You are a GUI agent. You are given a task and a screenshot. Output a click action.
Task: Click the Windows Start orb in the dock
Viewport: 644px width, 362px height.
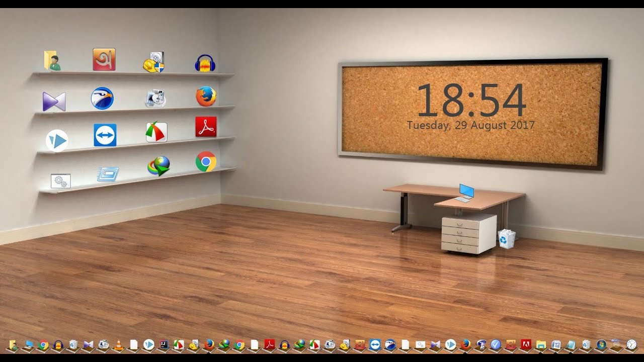pos(601,344)
